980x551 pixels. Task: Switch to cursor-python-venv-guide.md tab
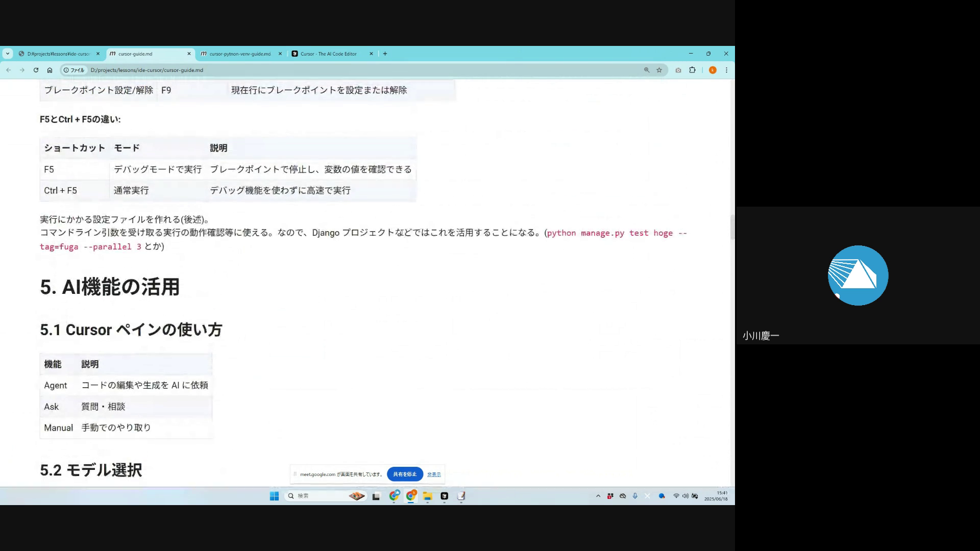pyautogui.click(x=240, y=54)
